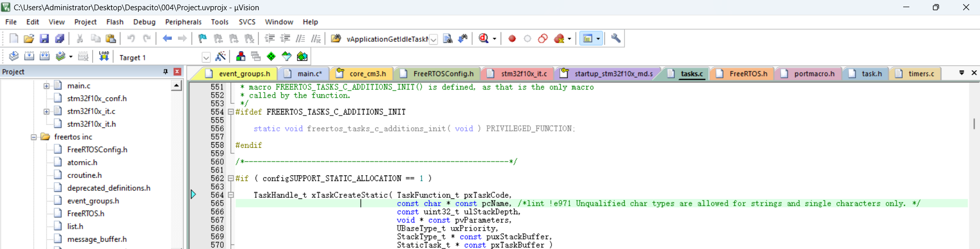980x249 pixels.
Task: Navigate backwards with the blue left arrow
Action: pyautogui.click(x=167, y=38)
